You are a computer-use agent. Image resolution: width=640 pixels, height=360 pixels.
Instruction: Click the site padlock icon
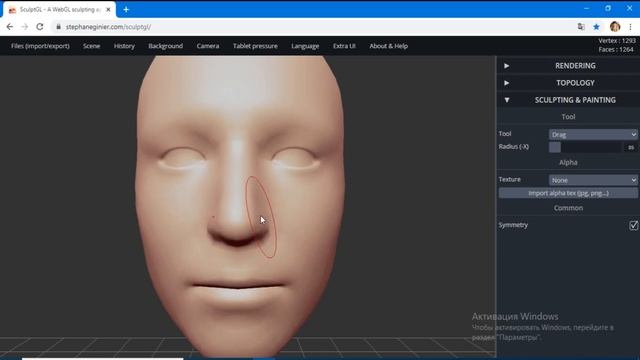coord(58,27)
